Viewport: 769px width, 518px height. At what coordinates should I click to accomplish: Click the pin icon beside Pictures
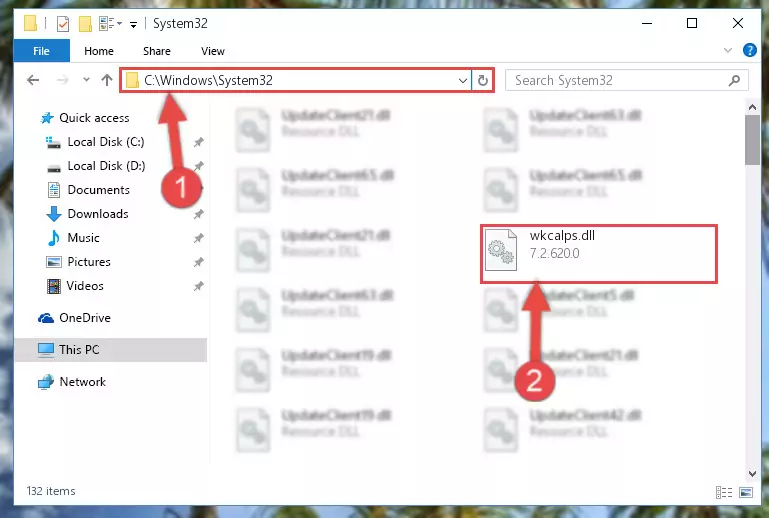point(199,262)
